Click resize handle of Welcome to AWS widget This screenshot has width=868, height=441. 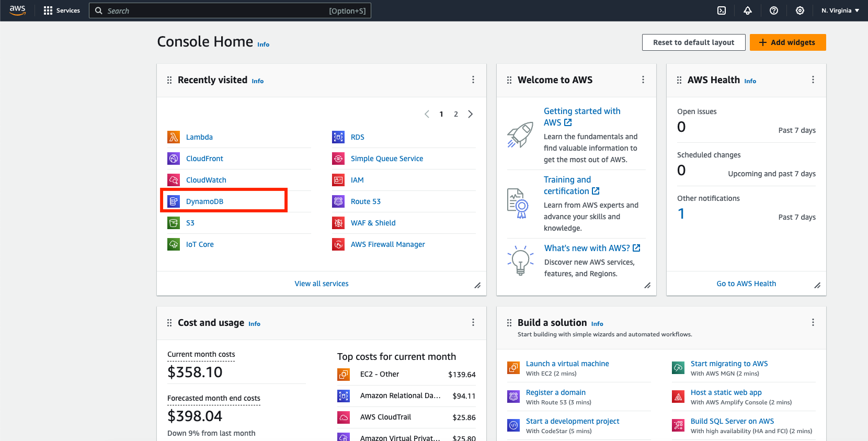(647, 286)
